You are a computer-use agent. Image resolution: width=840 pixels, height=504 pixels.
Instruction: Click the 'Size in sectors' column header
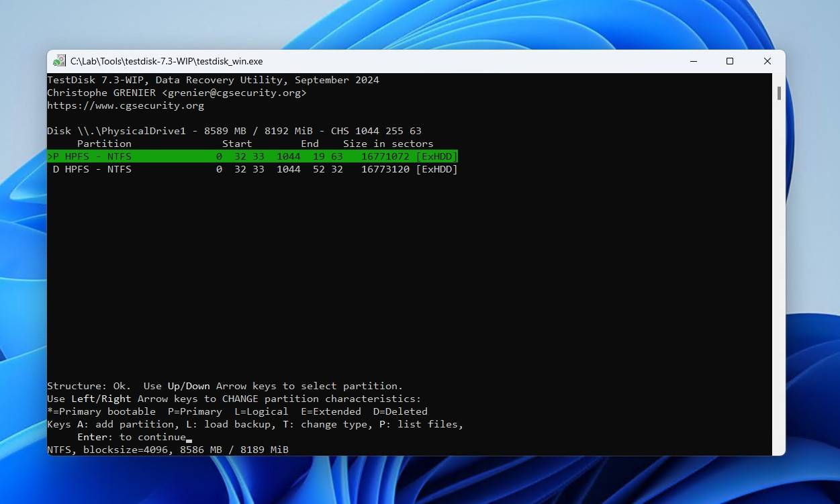(388, 144)
